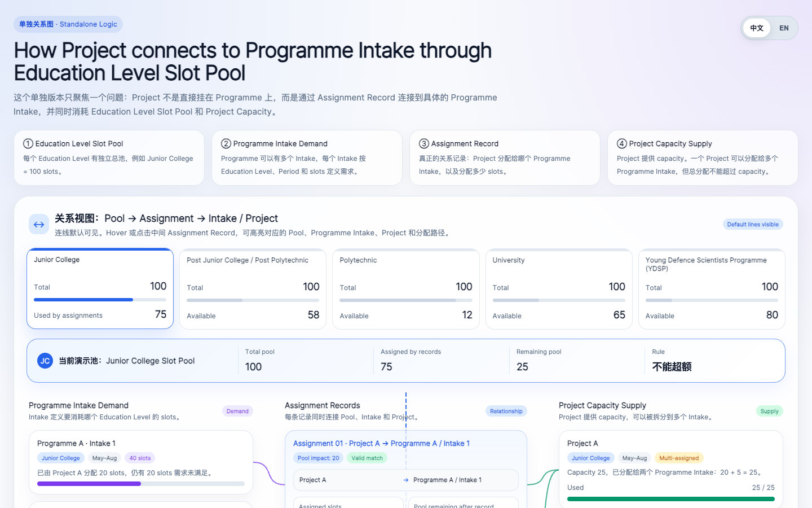The width and height of the screenshot is (812, 508).
Task: Click the Project A supply card title
Action: [x=582, y=444]
